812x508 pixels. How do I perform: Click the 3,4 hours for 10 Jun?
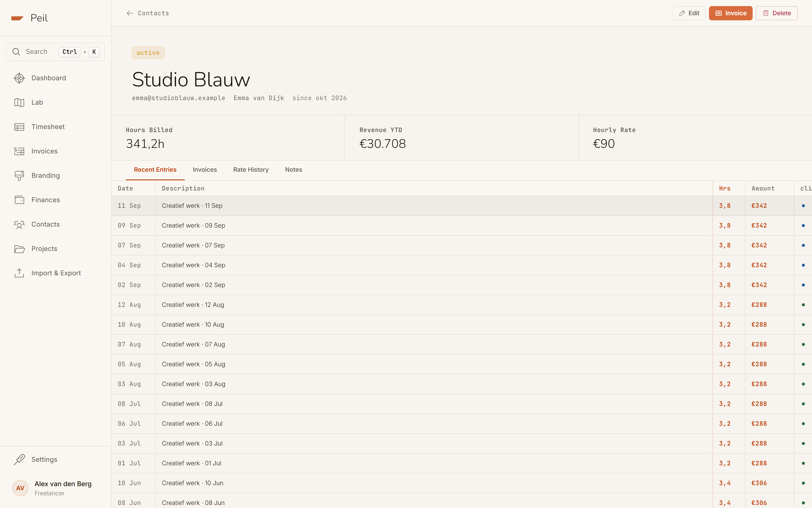click(725, 483)
